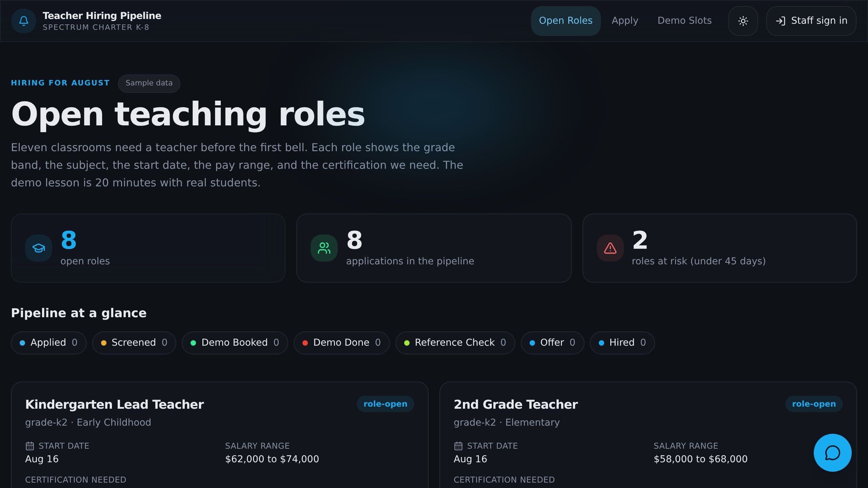The width and height of the screenshot is (868, 488).
Task: Click role-open badge on 2nd Grade card
Action: [x=814, y=404]
